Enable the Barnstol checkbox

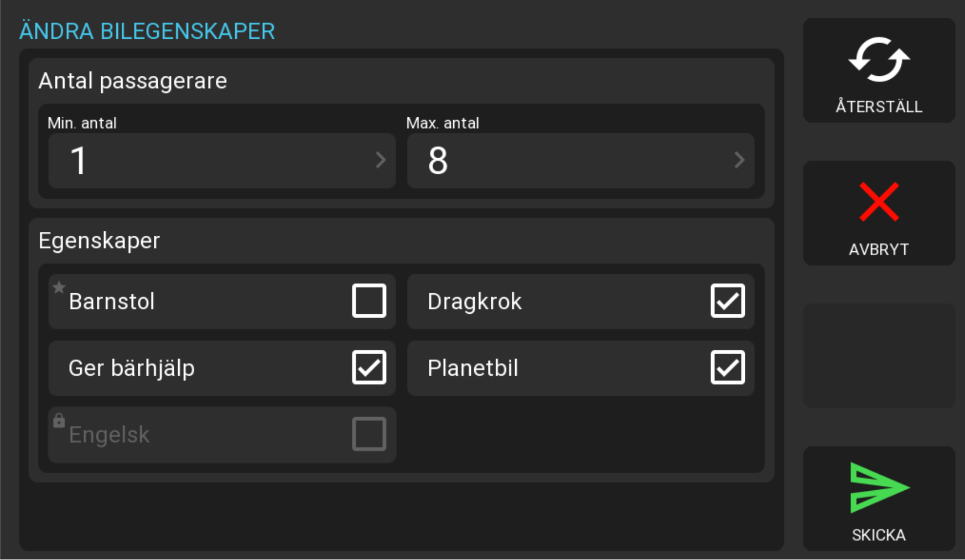coord(369,301)
